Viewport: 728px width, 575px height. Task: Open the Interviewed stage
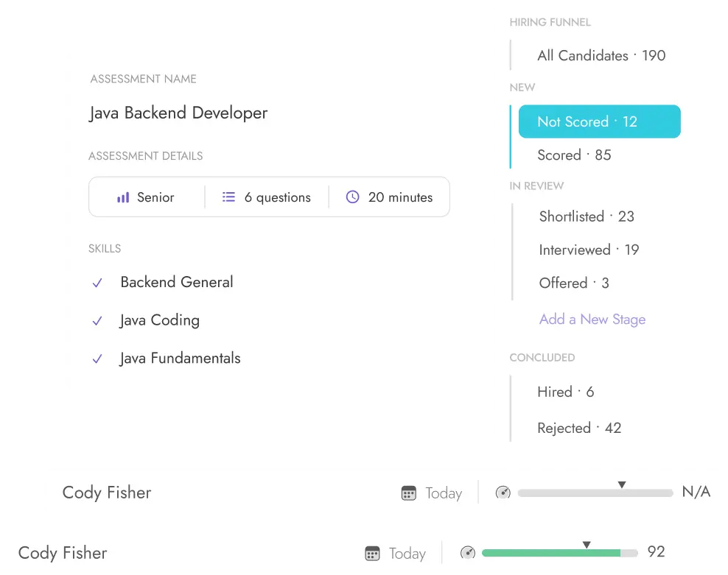tap(588, 250)
